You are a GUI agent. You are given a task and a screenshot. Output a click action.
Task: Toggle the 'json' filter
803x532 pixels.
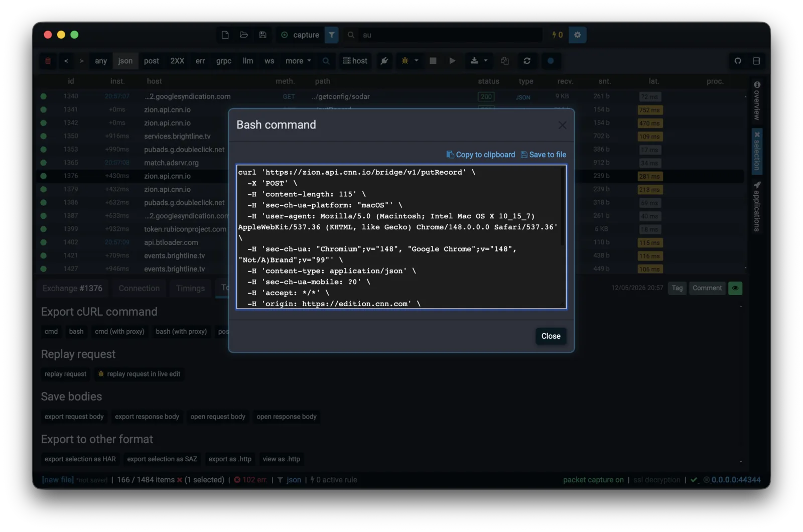[x=125, y=61]
